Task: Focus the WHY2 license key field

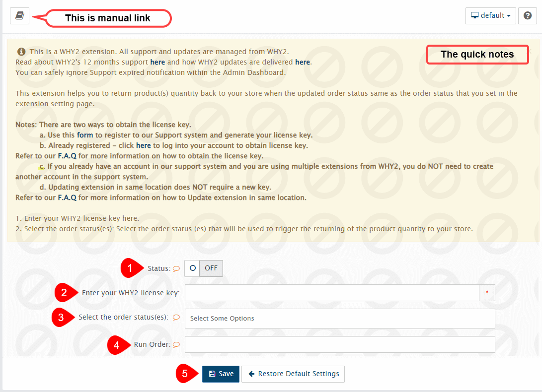Action: (331, 293)
